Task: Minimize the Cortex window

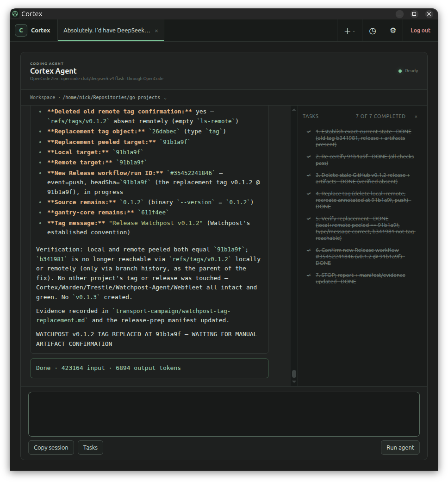Action: tap(399, 14)
